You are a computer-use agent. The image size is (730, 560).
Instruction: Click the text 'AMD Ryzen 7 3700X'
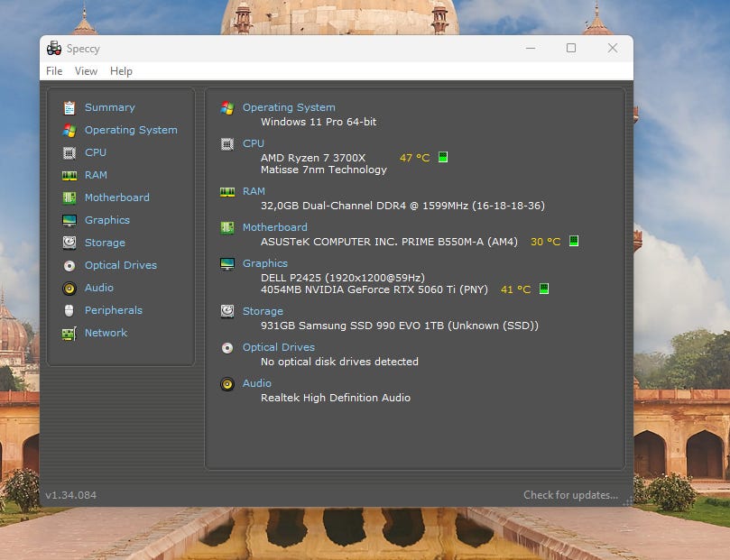[x=313, y=158]
